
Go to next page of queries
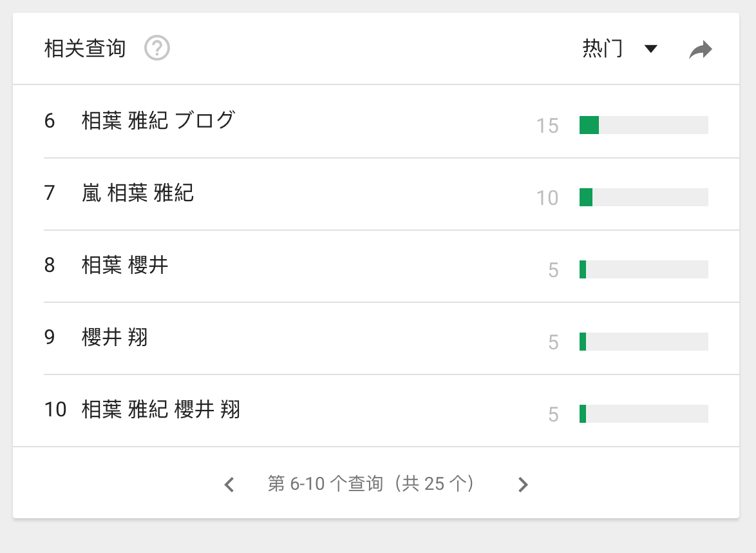pyautogui.click(x=523, y=485)
